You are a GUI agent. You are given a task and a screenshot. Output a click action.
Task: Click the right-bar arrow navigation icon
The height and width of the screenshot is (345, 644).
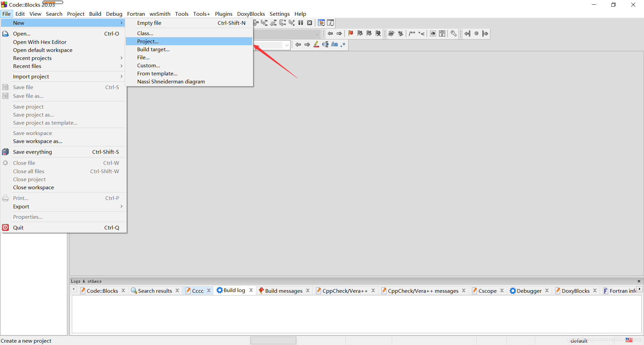pyautogui.click(x=485, y=33)
